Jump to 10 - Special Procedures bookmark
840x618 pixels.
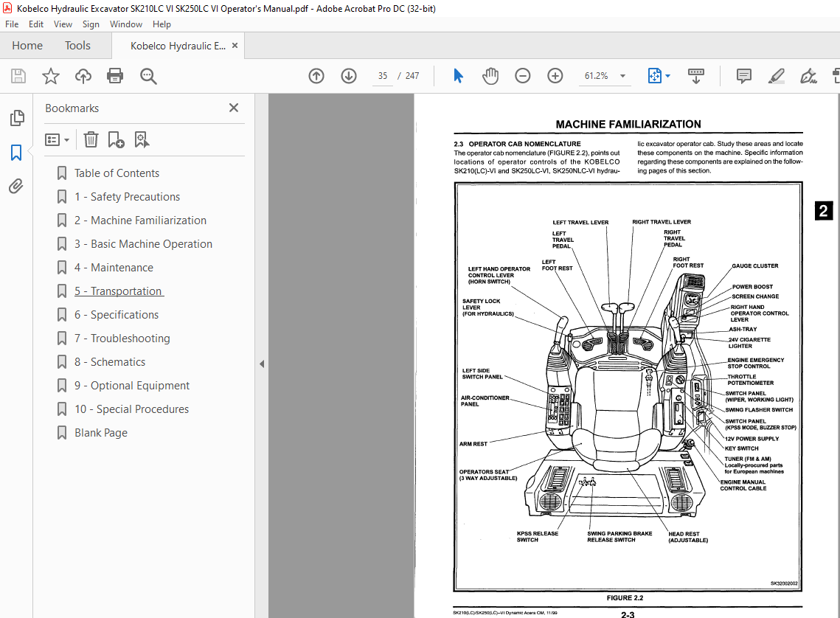[x=132, y=409]
